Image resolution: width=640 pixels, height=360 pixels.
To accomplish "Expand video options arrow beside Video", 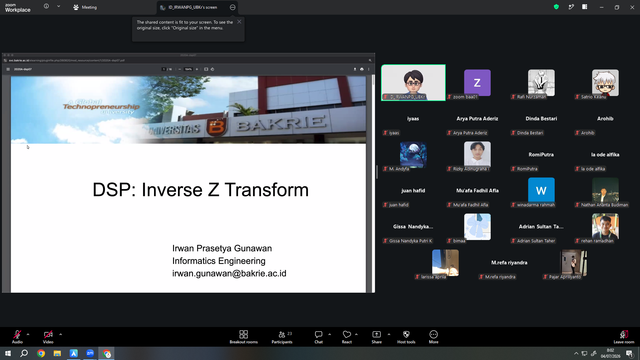I will click(x=60, y=334).
